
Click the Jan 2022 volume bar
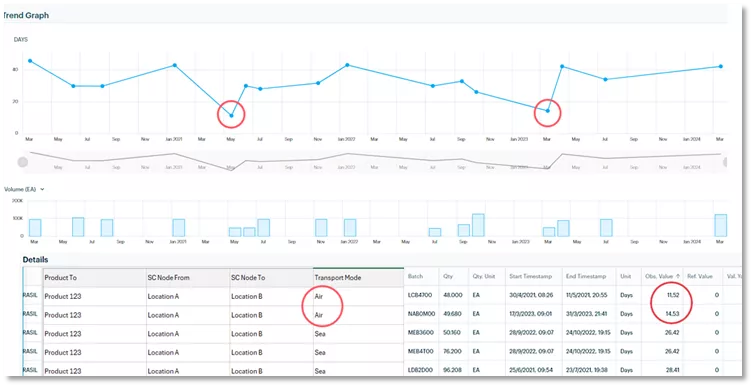coord(350,228)
